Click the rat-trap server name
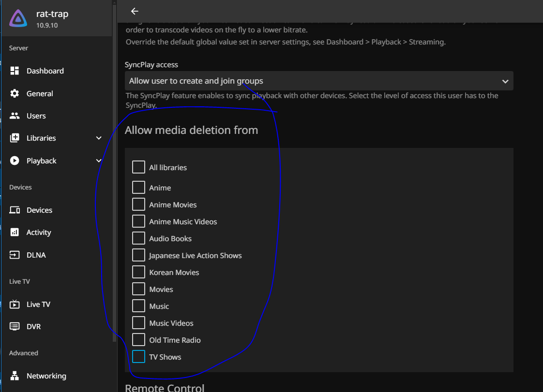 click(52, 14)
